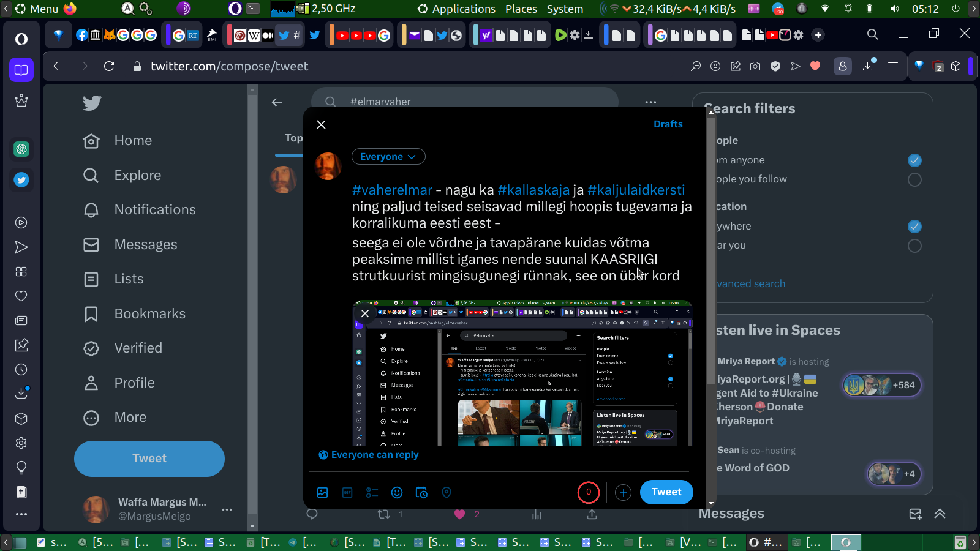The width and height of the screenshot is (980, 551).
Task: Select 'Anywhere' location filter
Action: (914, 227)
